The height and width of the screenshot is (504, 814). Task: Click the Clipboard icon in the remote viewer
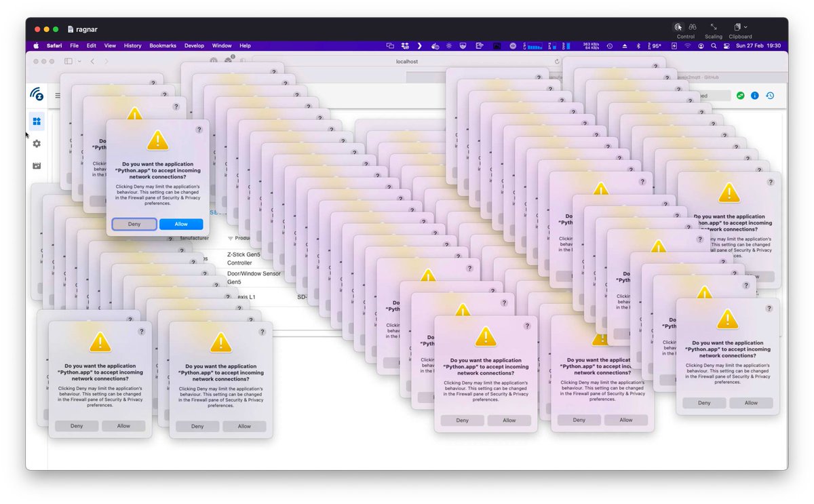[x=737, y=26]
